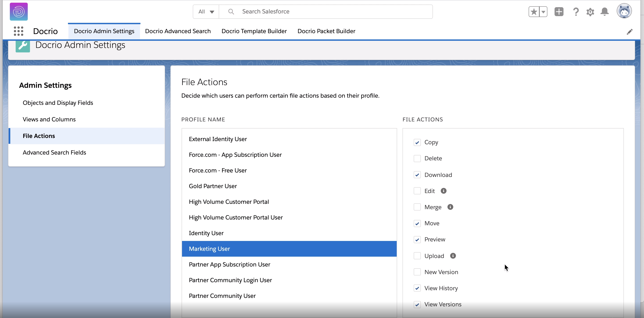Open the global Create plus icon

[x=559, y=11]
